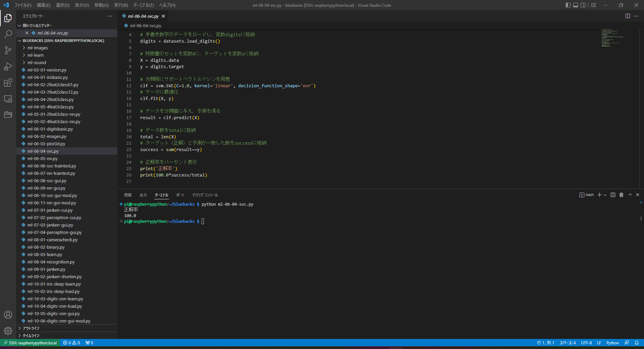This screenshot has width=644, height=349.
Task: Open the new terminal profile dropdown arrow
Action: (x=605, y=195)
